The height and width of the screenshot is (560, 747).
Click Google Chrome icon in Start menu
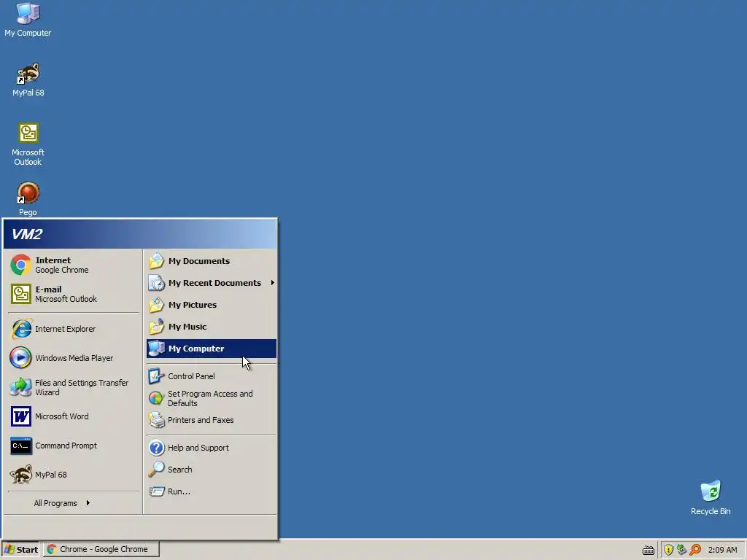[x=21, y=265]
